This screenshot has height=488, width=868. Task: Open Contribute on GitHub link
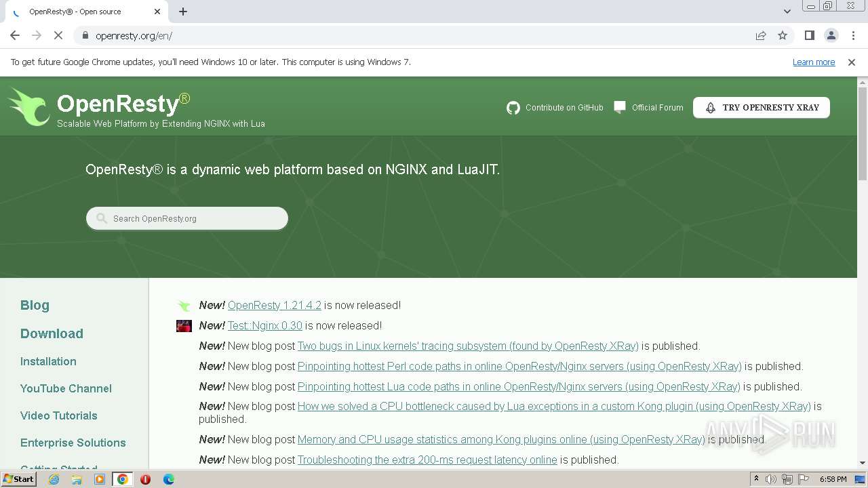(x=564, y=108)
